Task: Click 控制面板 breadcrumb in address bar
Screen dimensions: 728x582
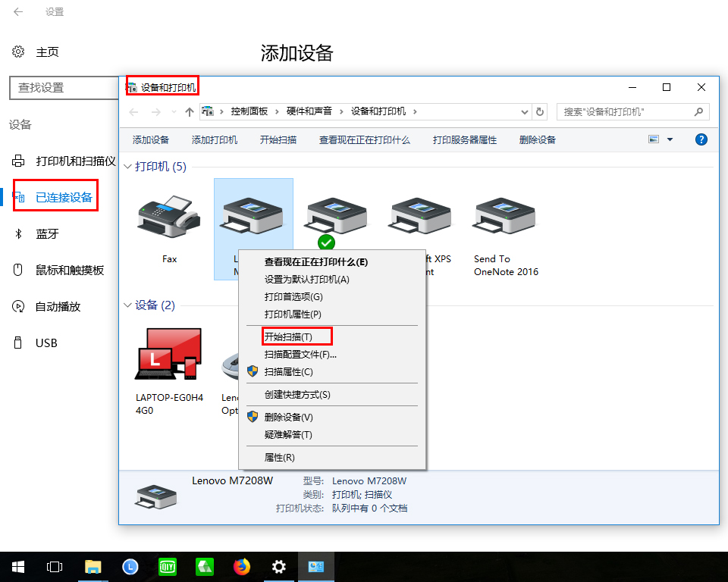Action: 249,111
